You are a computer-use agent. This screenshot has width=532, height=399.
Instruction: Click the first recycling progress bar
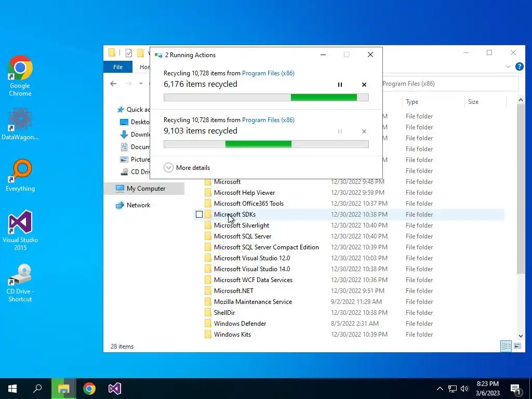click(266, 97)
